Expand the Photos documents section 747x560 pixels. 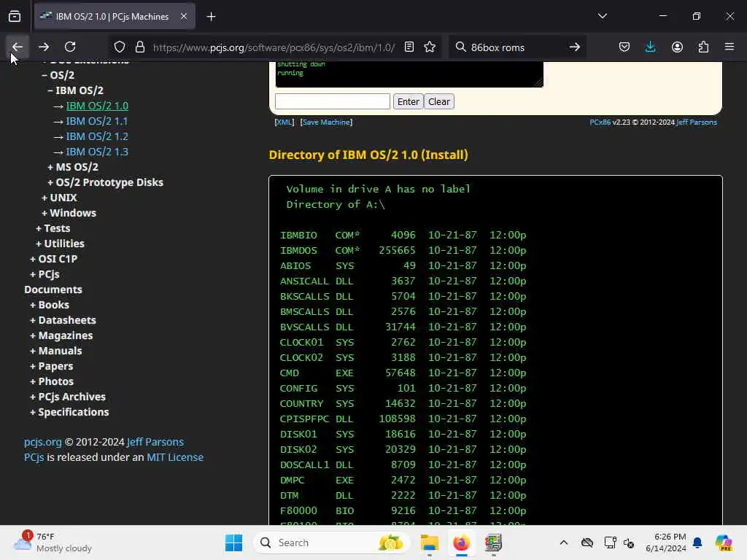point(52,381)
